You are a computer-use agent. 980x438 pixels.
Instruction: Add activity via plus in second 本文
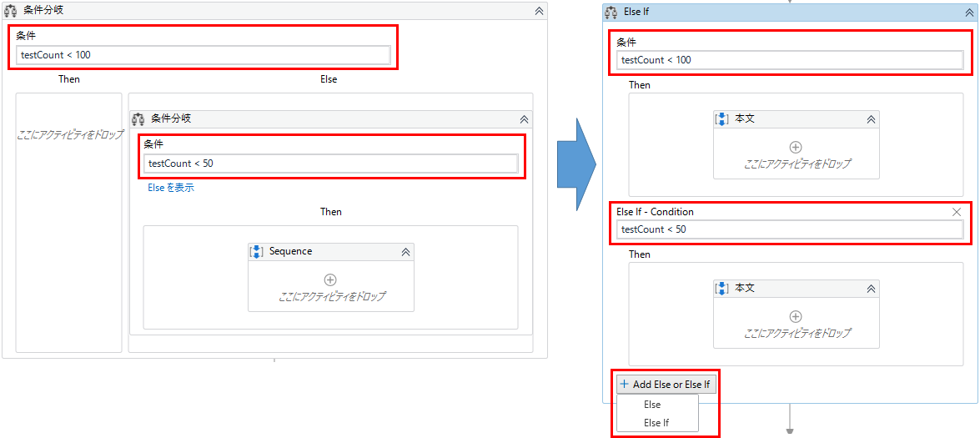[x=796, y=316]
